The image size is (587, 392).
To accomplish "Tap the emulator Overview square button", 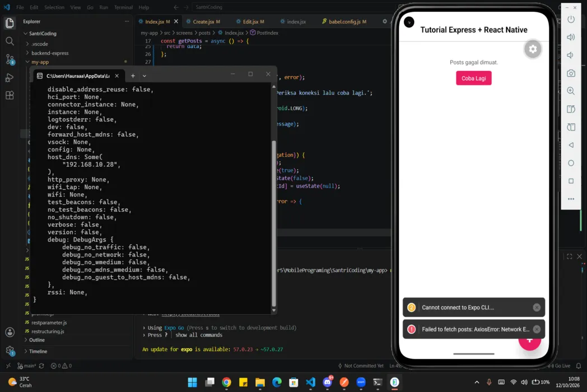I will 571,181.
